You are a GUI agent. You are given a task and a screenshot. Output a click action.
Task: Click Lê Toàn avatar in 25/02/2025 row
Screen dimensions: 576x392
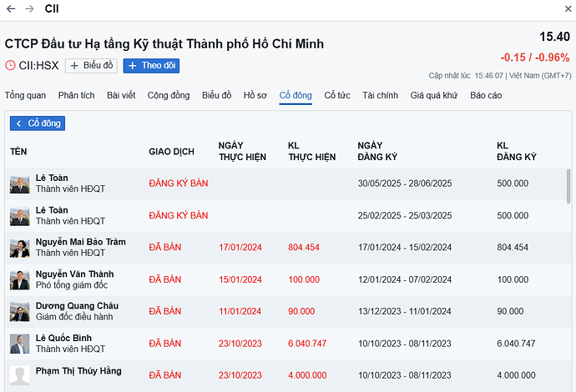[x=20, y=216]
